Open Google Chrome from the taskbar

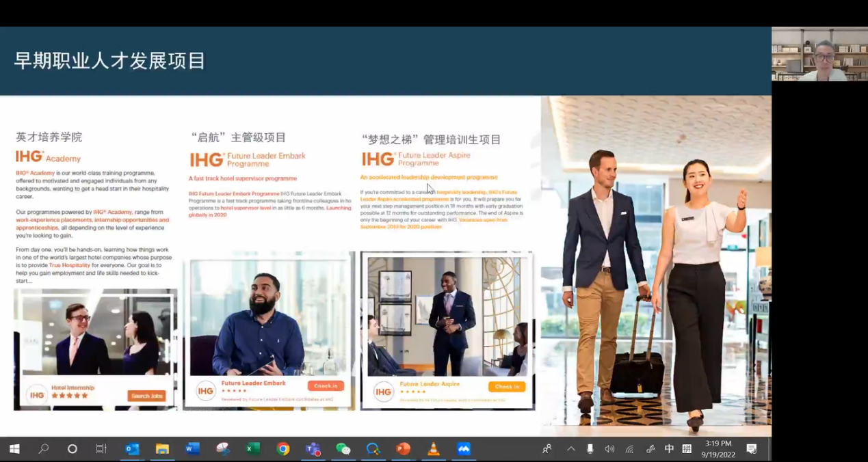(282, 449)
